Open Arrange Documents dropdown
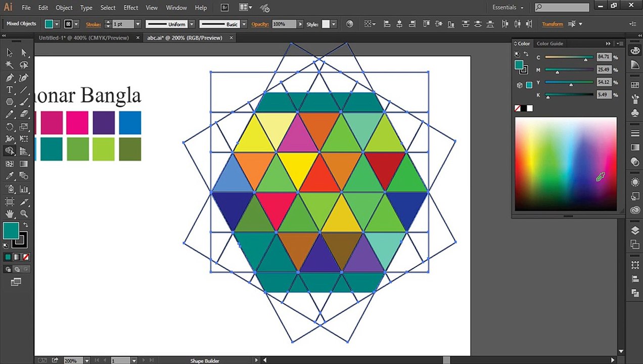This screenshot has height=364, width=643. (246, 8)
